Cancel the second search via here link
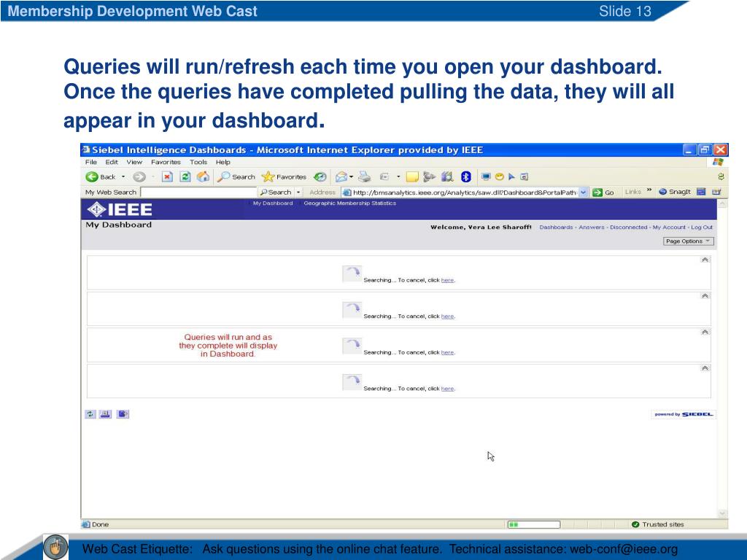 [447, 316]
